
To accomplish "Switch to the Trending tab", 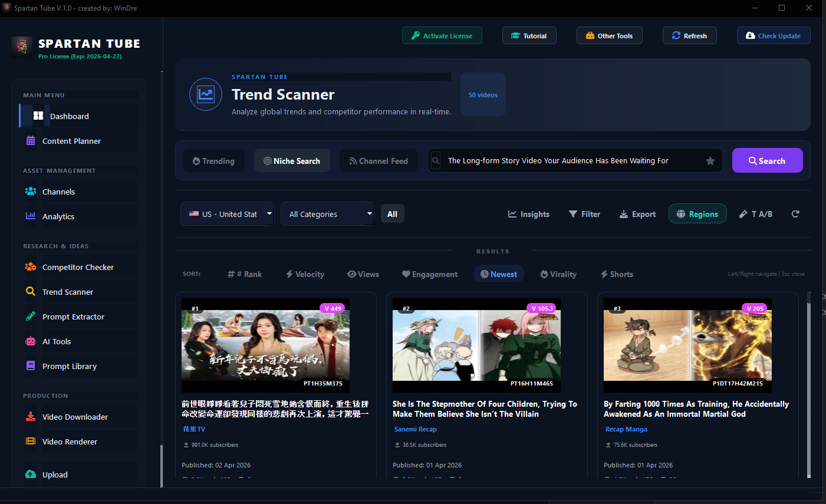I will pos(213,160).
